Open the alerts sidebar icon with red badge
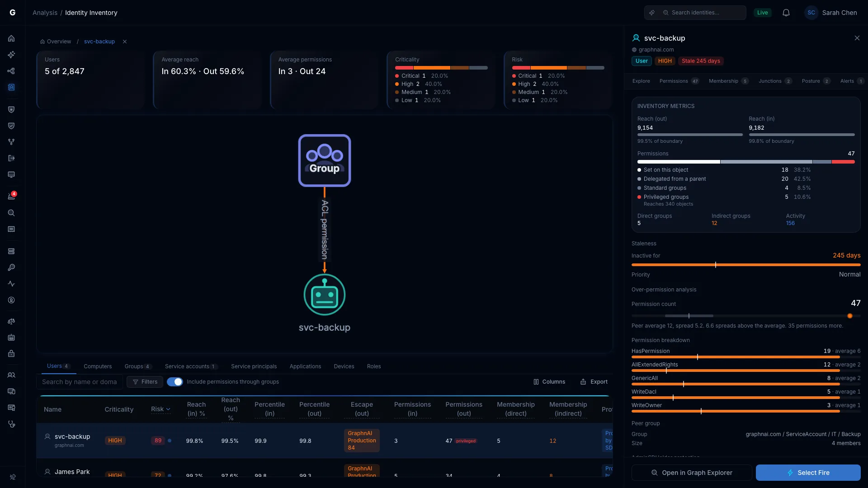 11,196
